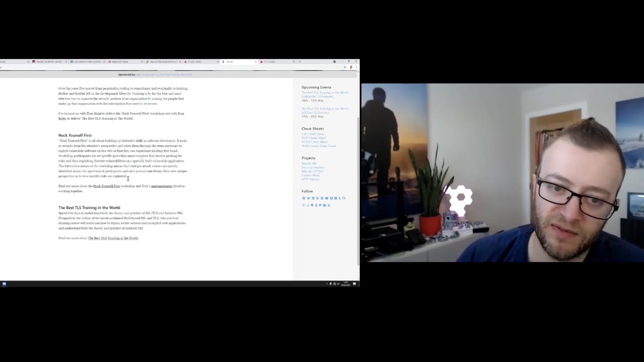Click the webcam video of the presenter

503,172
